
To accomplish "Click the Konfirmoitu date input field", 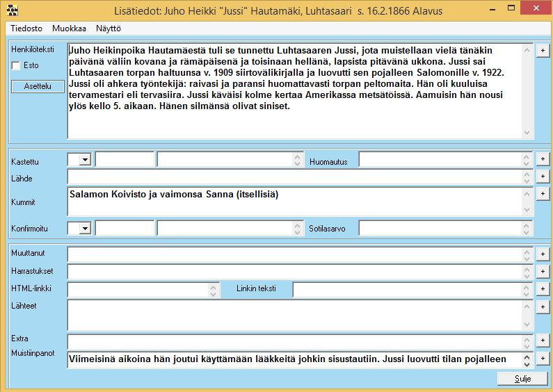I will pyautogui.click(x=125, y=229).
